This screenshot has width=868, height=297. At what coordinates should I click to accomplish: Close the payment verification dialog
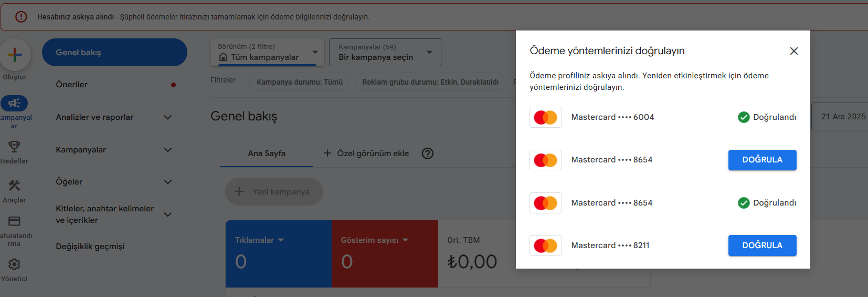(x=794, y=51)
